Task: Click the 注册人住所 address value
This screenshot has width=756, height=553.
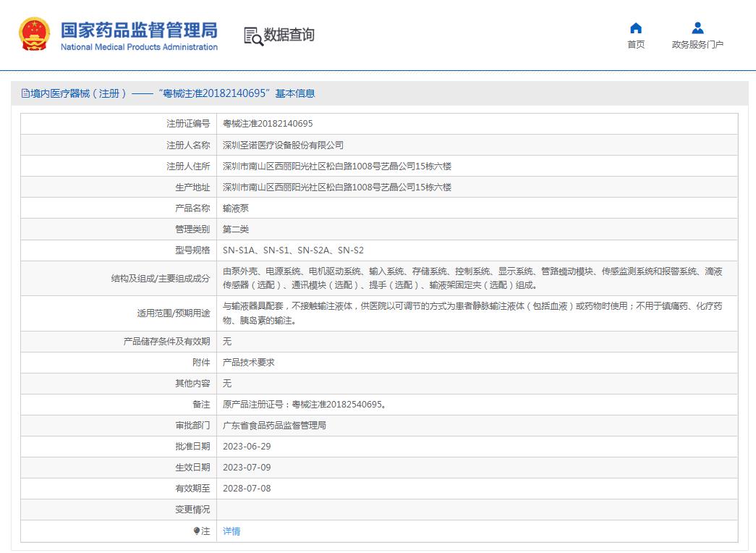Action: pos(337,166)
